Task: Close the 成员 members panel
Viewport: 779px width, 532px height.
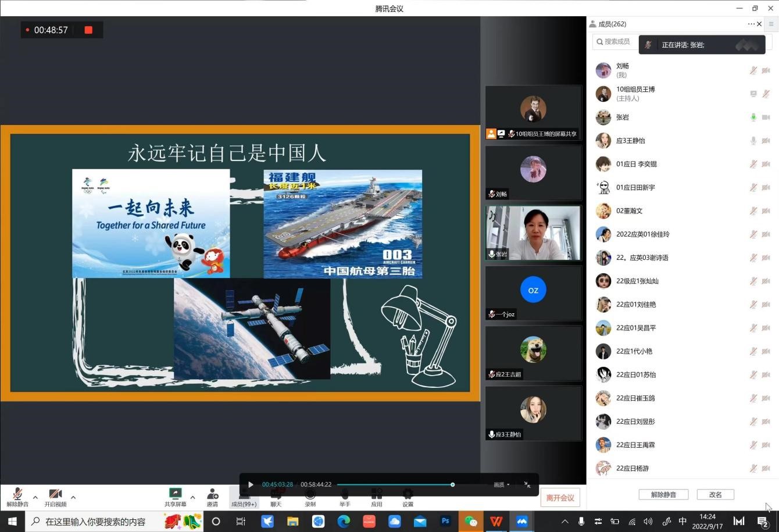Action: point(759,24)
